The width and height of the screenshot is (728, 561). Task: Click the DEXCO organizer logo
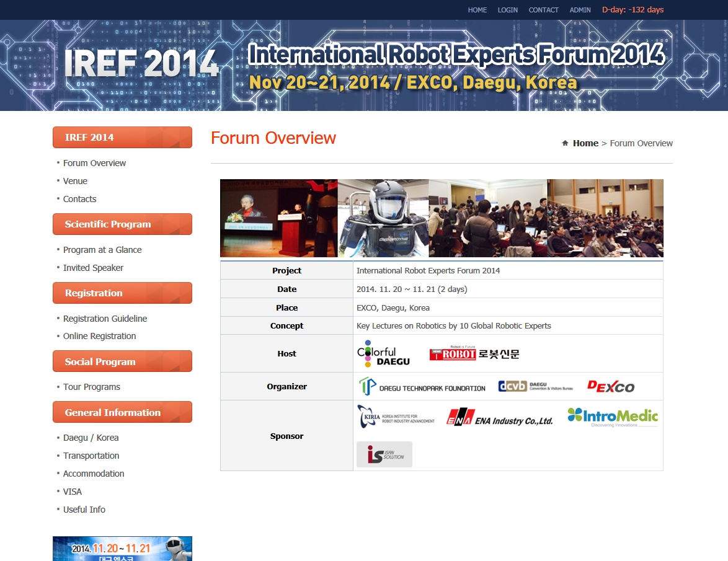611,387
